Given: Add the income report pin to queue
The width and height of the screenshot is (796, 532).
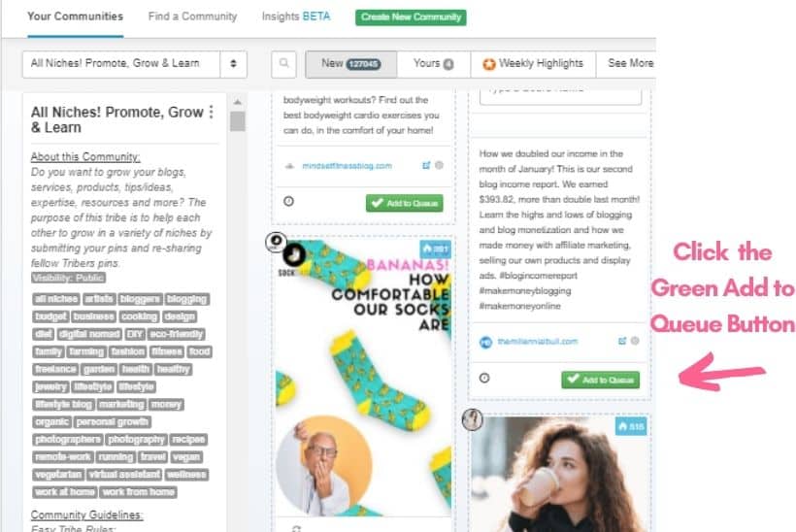Looking at the screenshot, I should [601, 380].
